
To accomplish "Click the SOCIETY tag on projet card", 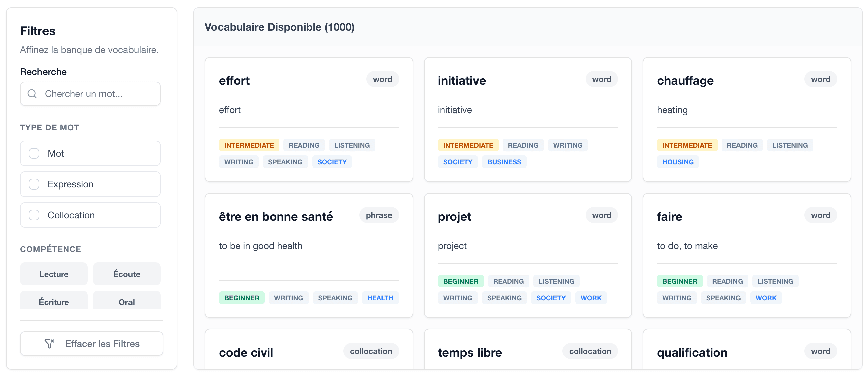I will coord(551,298).
